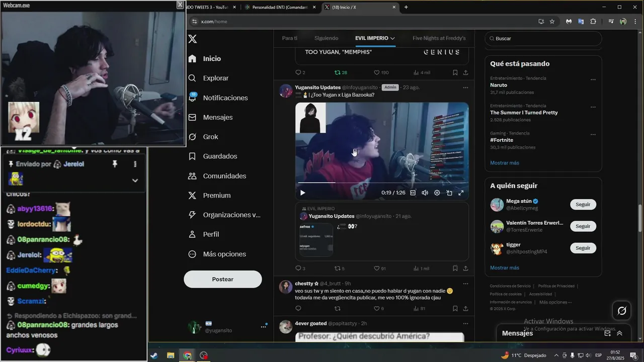The width and height of the screenshot is (644, 362).
Task: Open more options for Naruto trend
Action: click(593, 79)
